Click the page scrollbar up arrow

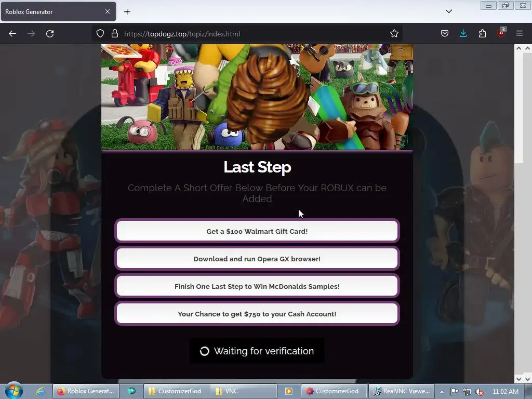(518, 48)
